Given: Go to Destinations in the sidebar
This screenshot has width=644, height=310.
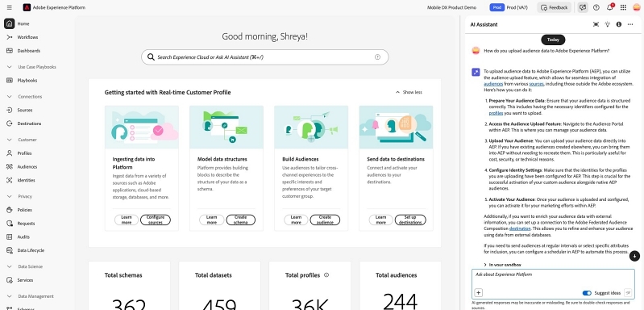Looking at the screenshot, I should point(29,124).
